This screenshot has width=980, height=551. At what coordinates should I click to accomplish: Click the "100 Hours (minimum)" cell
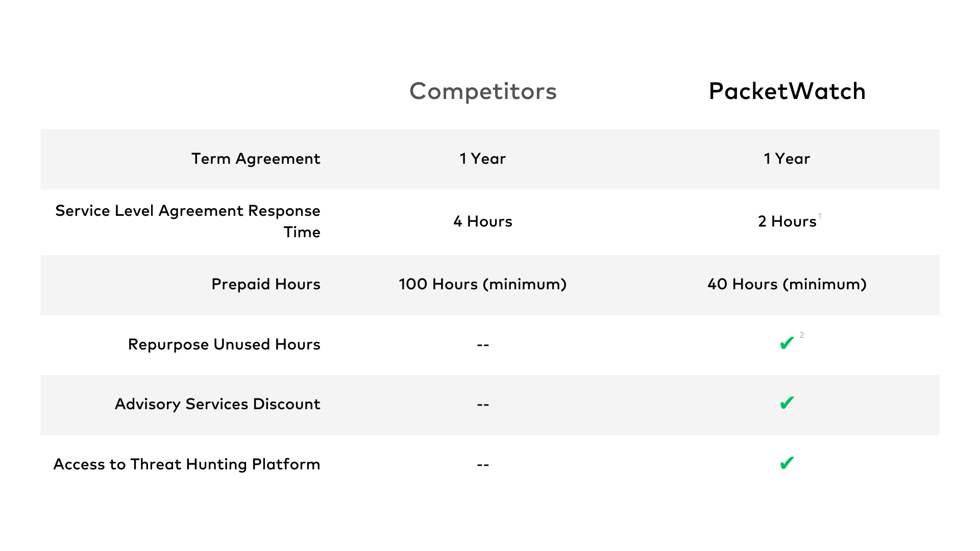(x=482, y=284)
